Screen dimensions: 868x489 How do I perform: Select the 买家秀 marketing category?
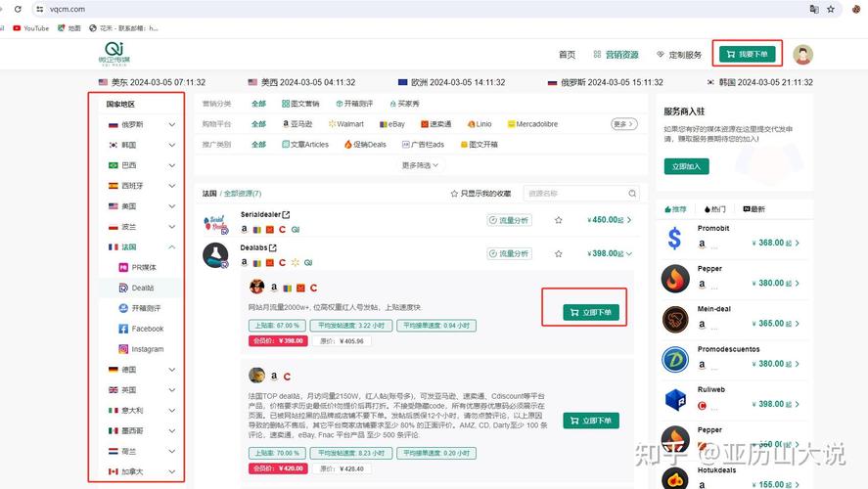(404, 104)
